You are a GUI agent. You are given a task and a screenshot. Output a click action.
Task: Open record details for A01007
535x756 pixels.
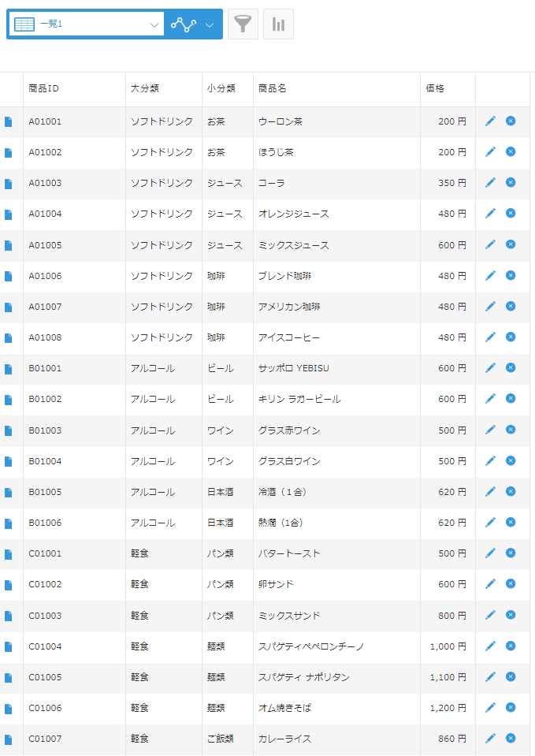pyautogui.click(x=8, y=307)
